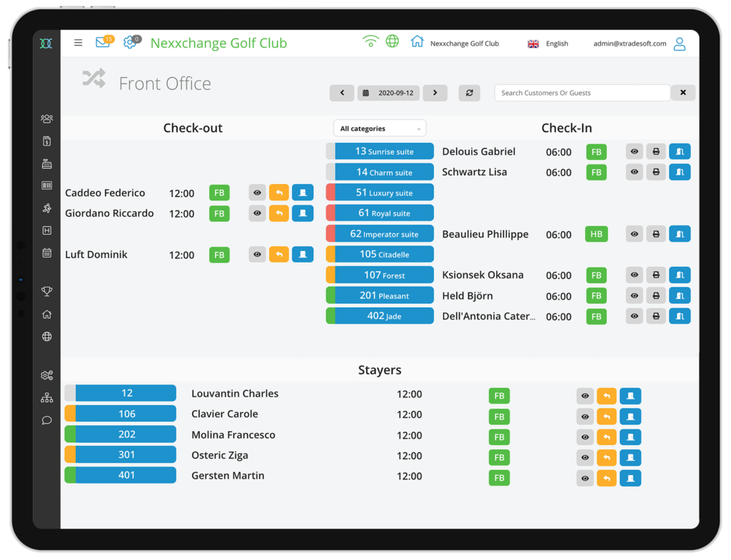Click the Search Customers Or Guests field
The width and height of the screenshot is (731, 560).
[582, 93]
